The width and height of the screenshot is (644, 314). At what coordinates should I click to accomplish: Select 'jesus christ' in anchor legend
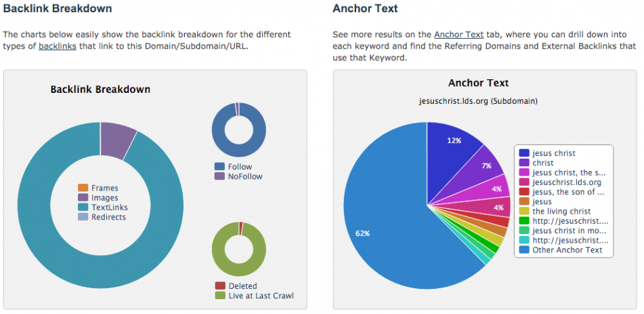(x=554, y=153)
